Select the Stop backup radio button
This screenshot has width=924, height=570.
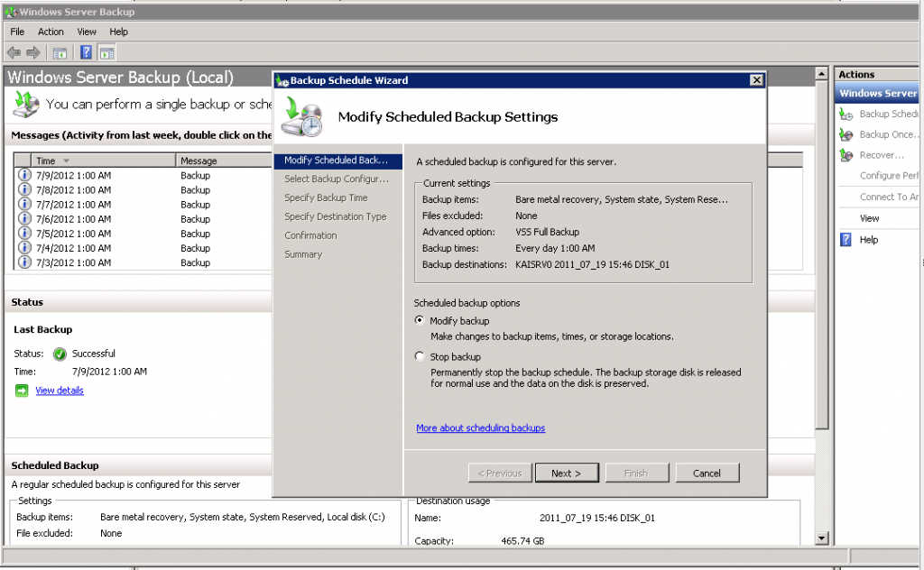419,357
